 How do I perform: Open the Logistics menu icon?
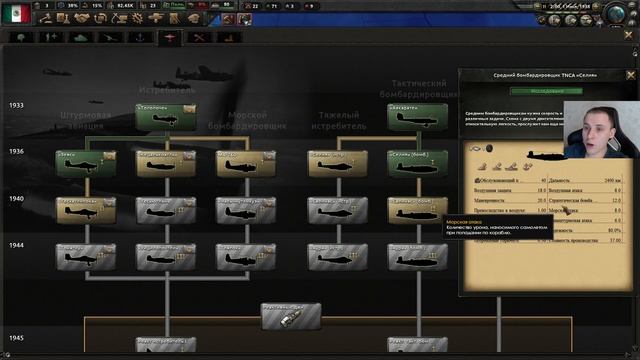click(175, 18)
